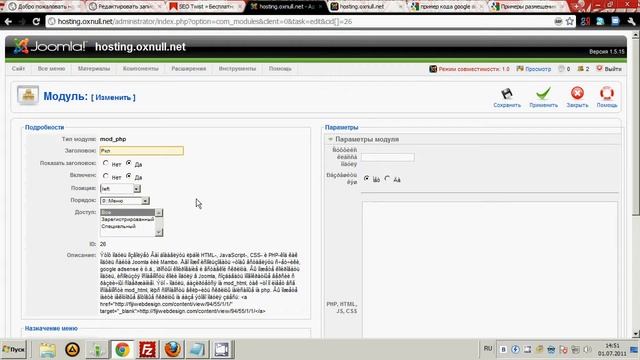Open the Все меню menu
Image resolution: width=640 pixels, height=360 pixels.
(51, 69)
